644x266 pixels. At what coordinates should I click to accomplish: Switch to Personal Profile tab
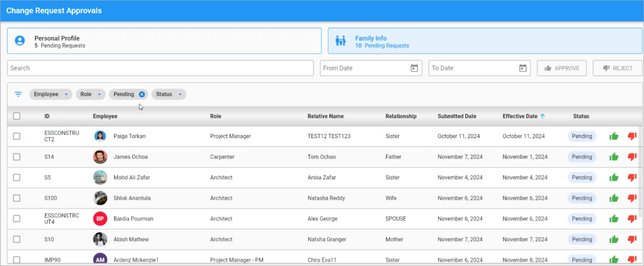click(164, 41)
